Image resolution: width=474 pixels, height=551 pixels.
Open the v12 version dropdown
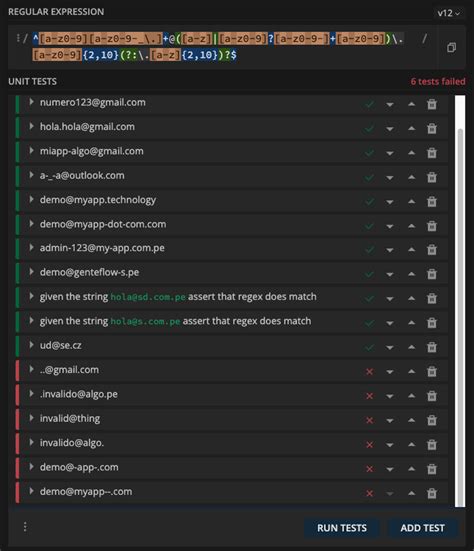click(449, 13)
